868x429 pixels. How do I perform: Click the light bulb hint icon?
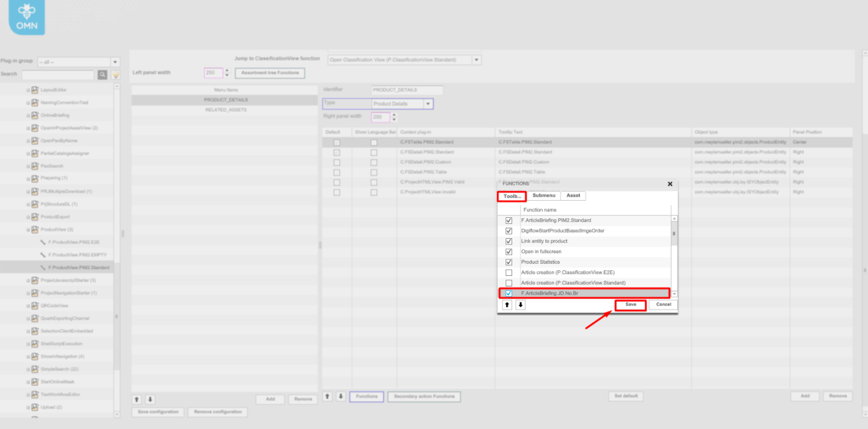[115, 75]
